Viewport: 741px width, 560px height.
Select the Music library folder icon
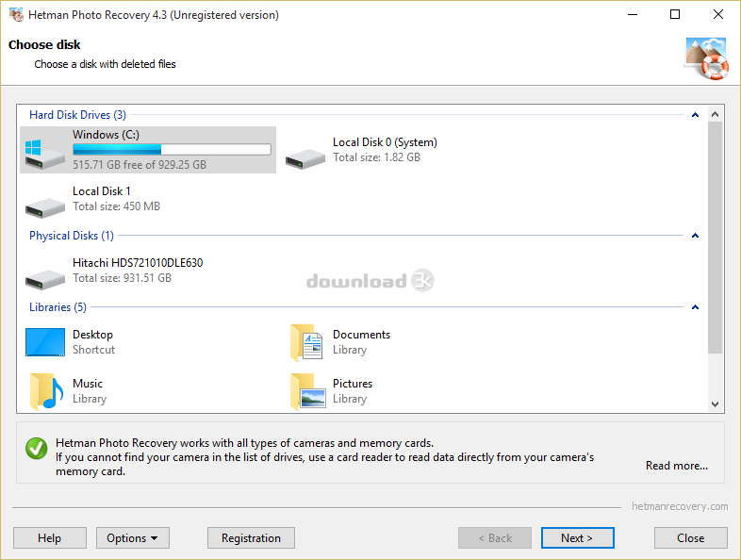coord(45,391)
